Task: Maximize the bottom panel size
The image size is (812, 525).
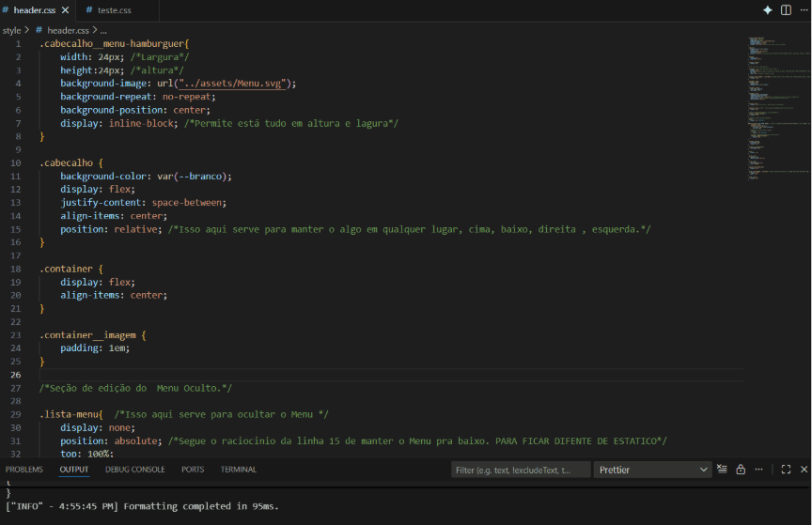Action: tap(786, 470)
